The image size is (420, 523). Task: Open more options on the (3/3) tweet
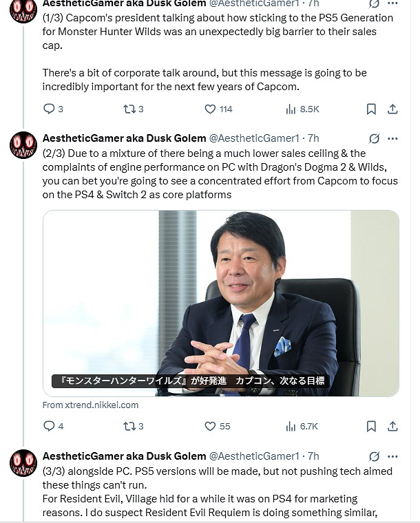point(392,456)
